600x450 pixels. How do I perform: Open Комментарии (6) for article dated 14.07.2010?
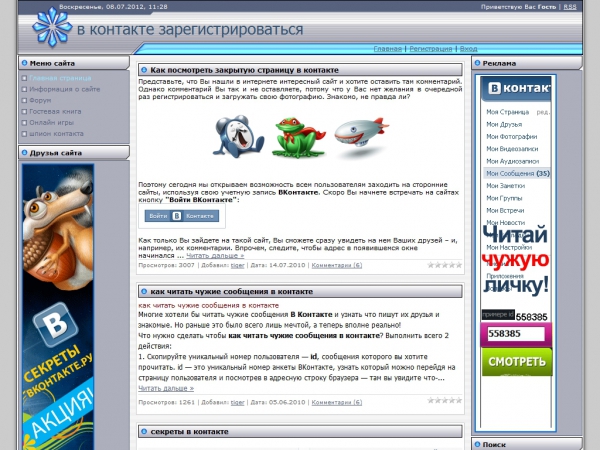tap(337, 265)
